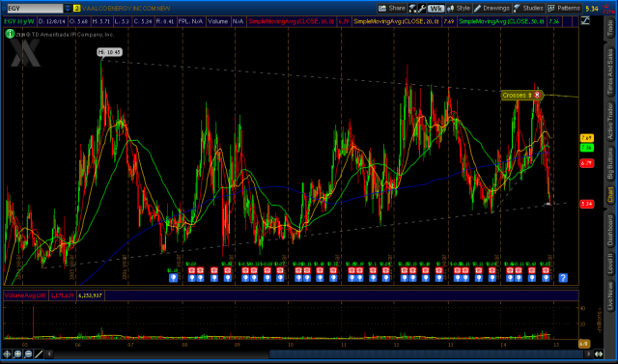
Task: Click the red 5.34 price axis label
Action: [587, 204]
